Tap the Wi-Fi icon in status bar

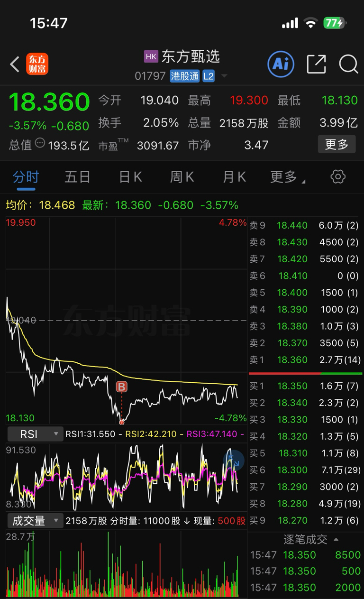pos(311,23)
